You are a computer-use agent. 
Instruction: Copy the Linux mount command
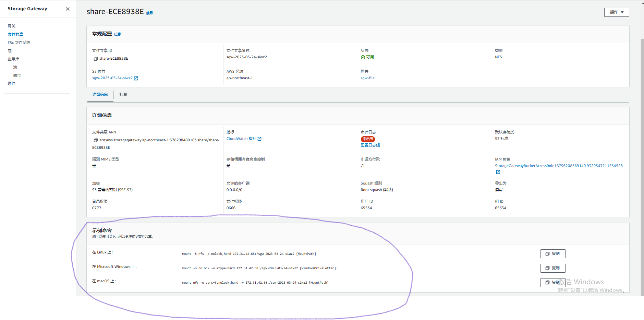tap(553, 254)
